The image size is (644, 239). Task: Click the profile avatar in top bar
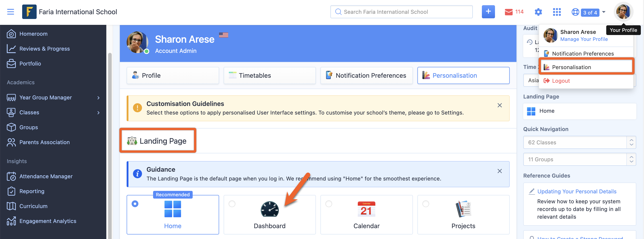pos(623,12)
